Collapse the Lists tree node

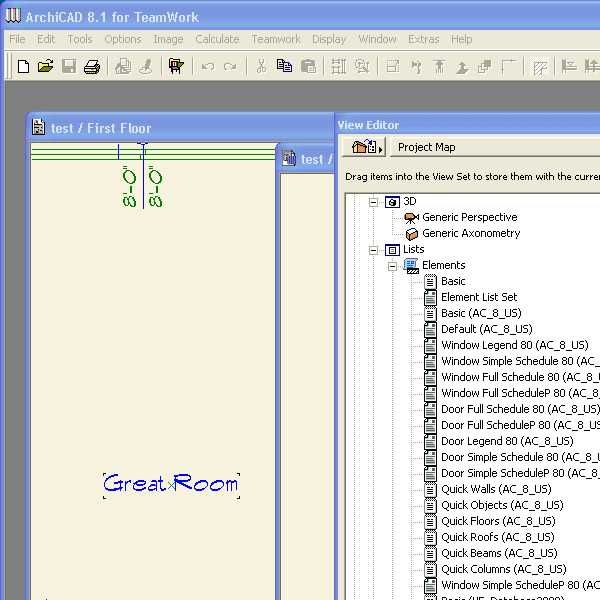[374, 249]
